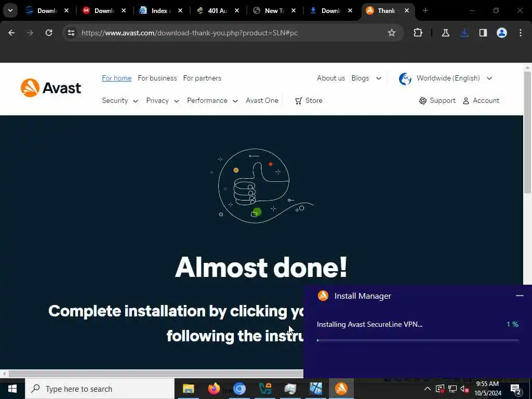Image resolution: width=532 pixels, height=399 pixels.
Task: Expand the Privacy menu
Action: (x=163, y=100)
